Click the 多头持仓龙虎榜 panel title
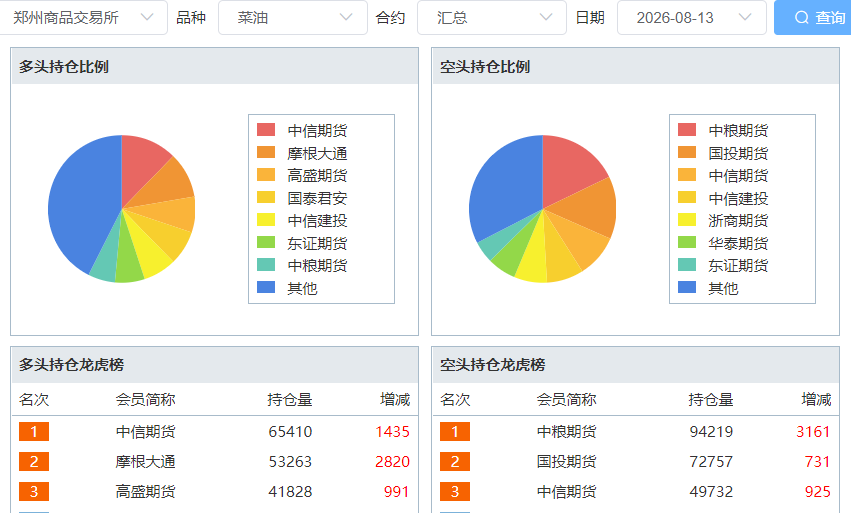 click(x=72, y=365)
